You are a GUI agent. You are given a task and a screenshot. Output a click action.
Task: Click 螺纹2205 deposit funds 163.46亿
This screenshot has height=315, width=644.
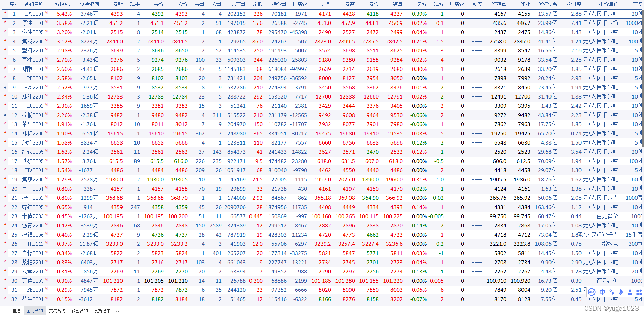546,207
